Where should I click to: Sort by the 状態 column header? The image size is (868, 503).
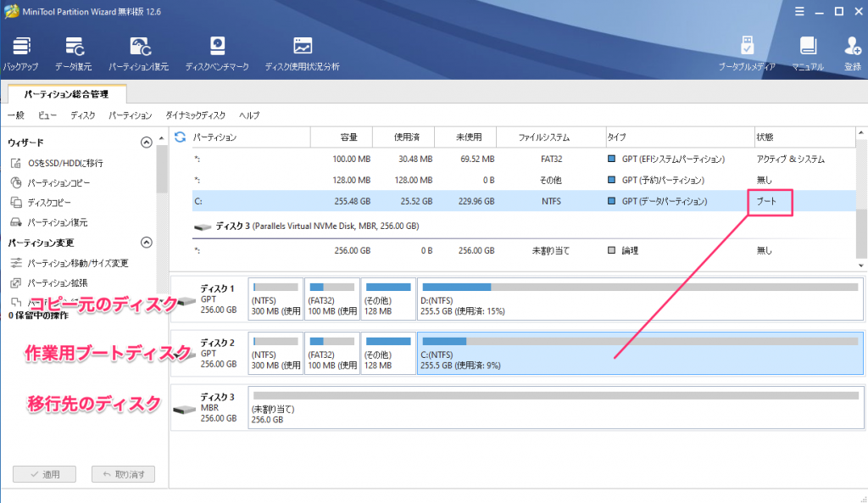[805, 137]
